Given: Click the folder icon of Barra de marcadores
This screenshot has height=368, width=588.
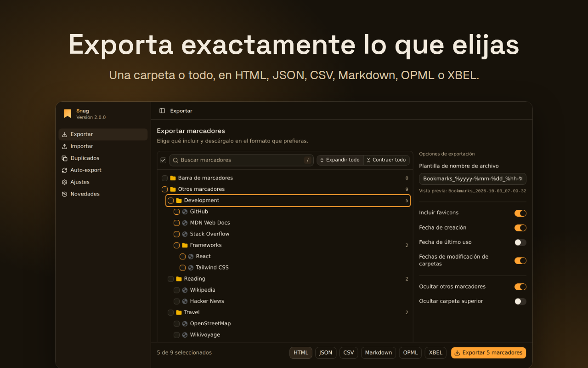Looking at the screenshot, I should (173, 178).
